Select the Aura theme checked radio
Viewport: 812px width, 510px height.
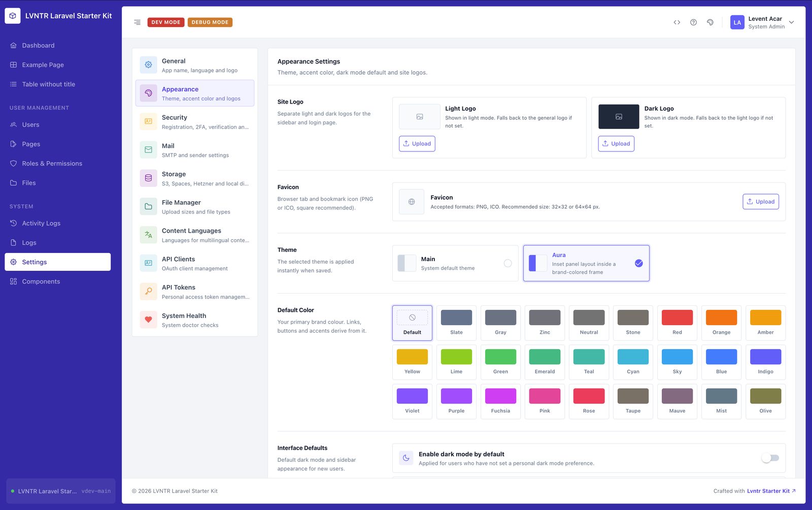pyautogui.click(x=639, y=263)
